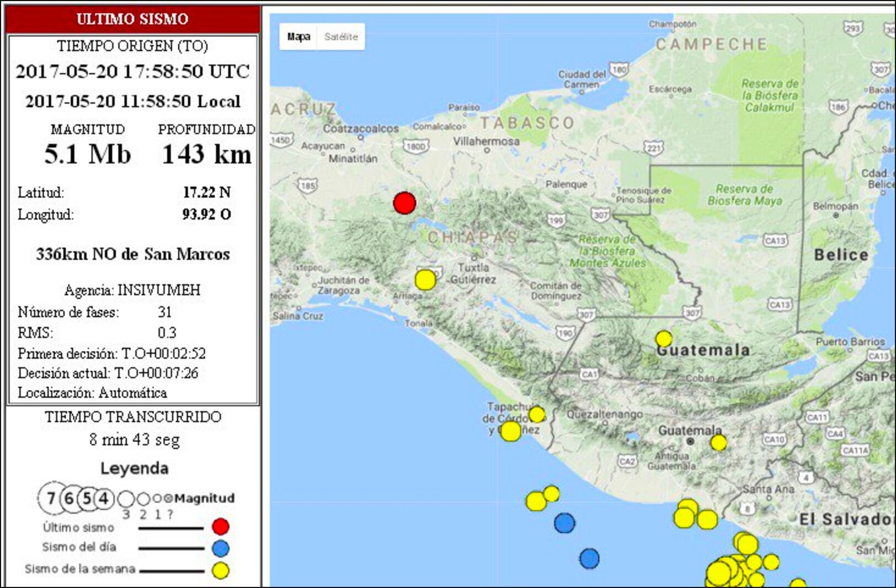Click the magnitude 7 circle in the legend
896x588 pixels.
51,499
